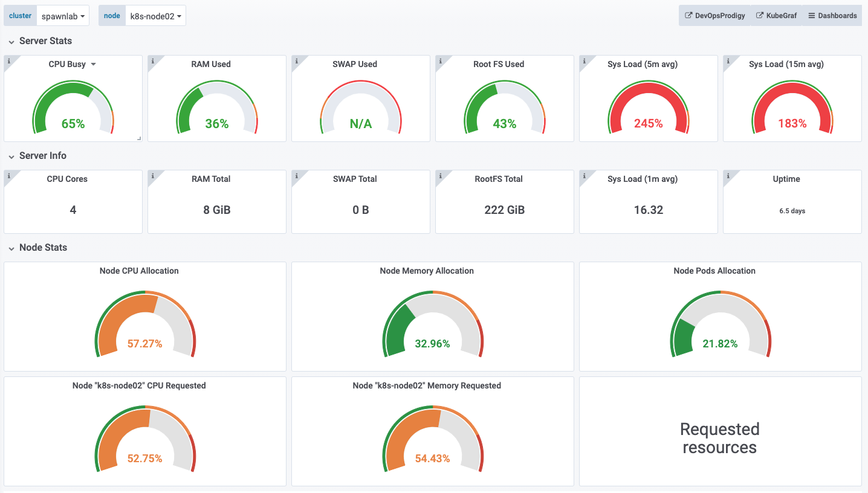Open the cluster spawnlab dropdown
Screen dimensions: 868x493
pos(63,16)
